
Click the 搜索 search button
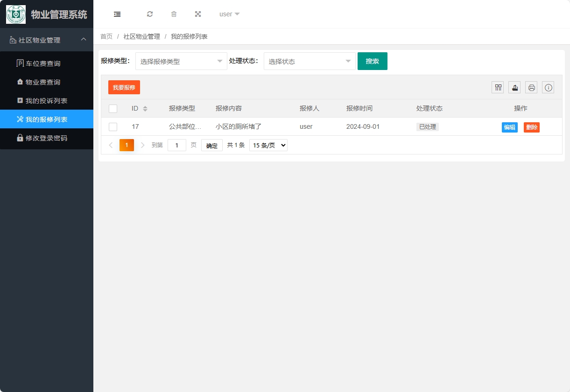(372, 61)
